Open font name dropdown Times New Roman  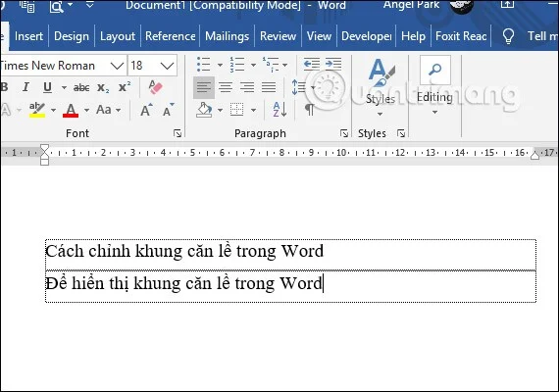coord(117,66)
